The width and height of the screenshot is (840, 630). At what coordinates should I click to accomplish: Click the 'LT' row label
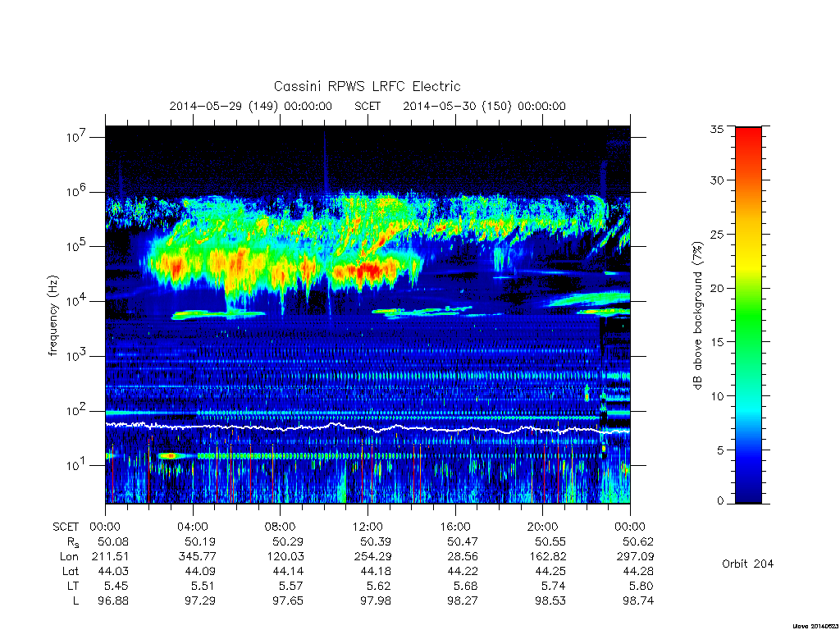(x=73, y=586)
